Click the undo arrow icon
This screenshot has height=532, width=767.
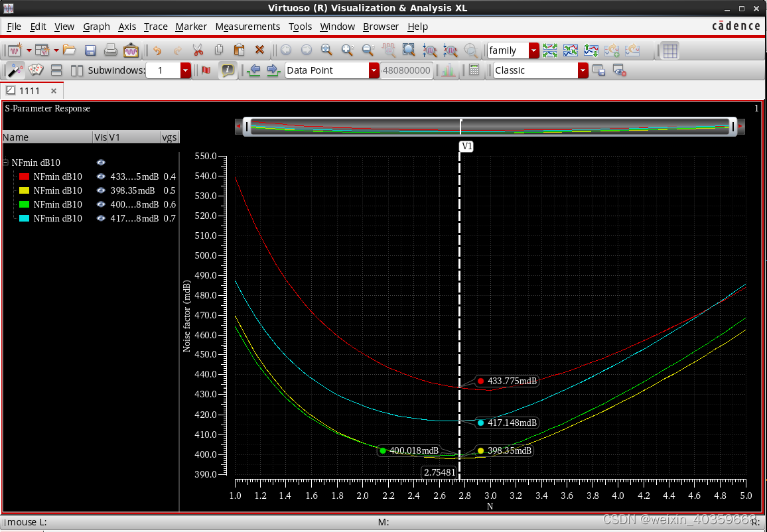157,50
